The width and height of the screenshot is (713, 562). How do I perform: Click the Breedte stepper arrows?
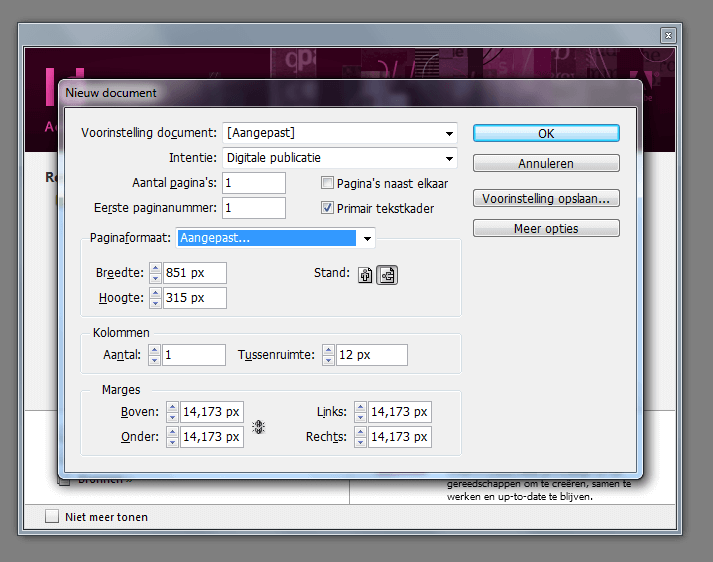[x=155, y=273]
